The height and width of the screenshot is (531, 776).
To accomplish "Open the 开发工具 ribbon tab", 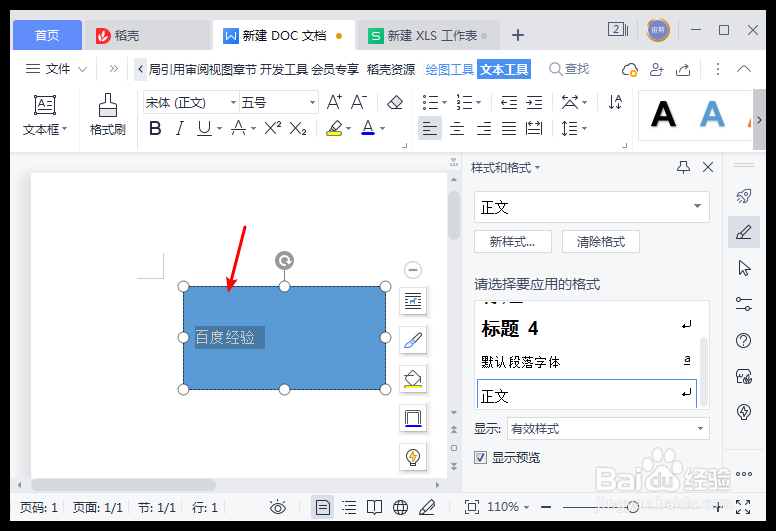I will tap(284, 69).
